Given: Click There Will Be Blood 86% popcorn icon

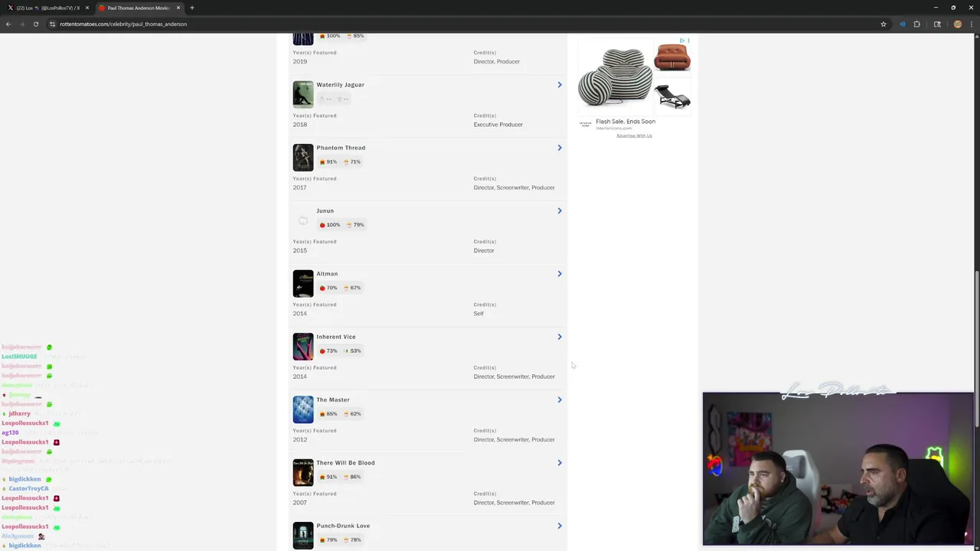Looking at the screenshot, I should (x=346, y=477).
